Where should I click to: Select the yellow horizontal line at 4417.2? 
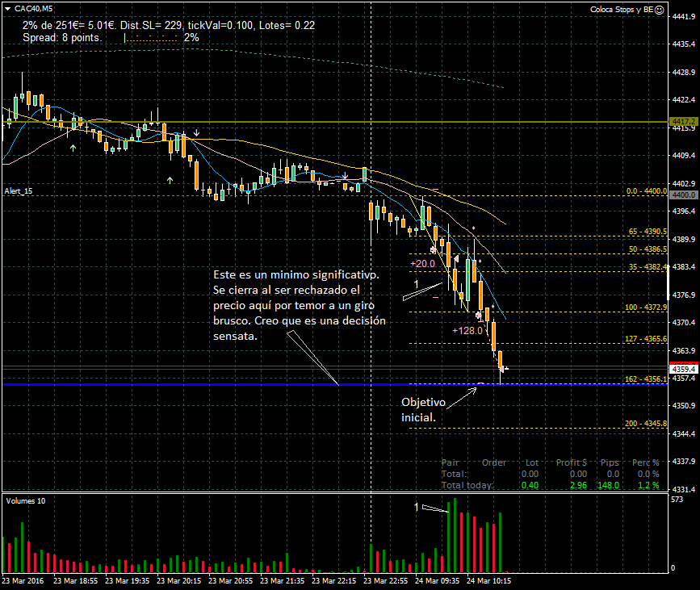tap(323, 122)
